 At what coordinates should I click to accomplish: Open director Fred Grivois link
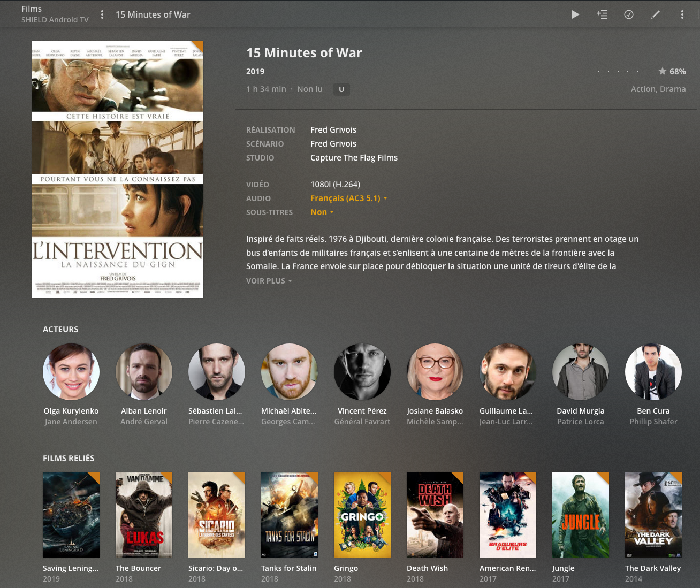[x=333, y=130]
